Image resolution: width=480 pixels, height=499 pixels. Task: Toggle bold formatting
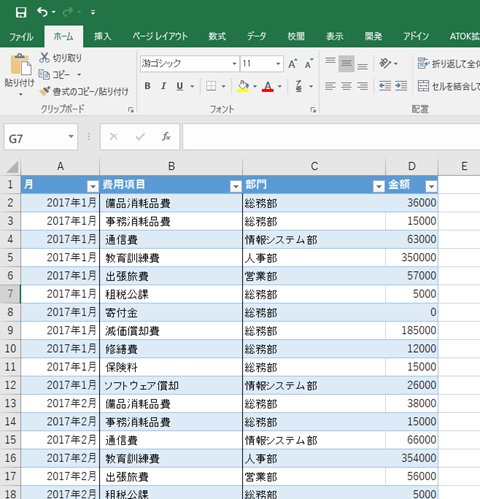point(147,86)
